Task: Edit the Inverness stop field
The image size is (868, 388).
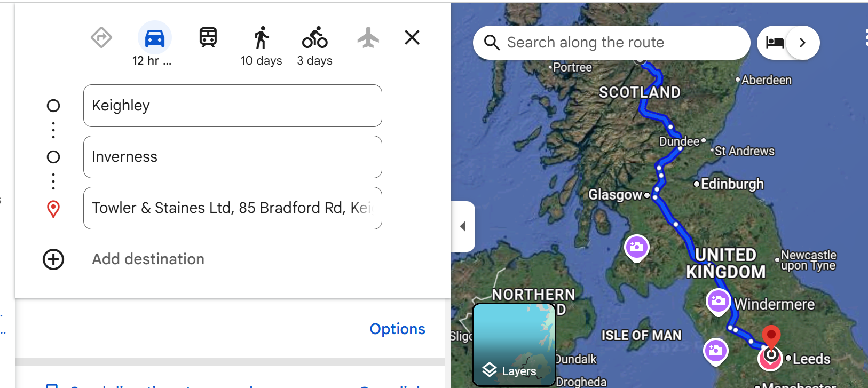Action: [x=232, y=157]
